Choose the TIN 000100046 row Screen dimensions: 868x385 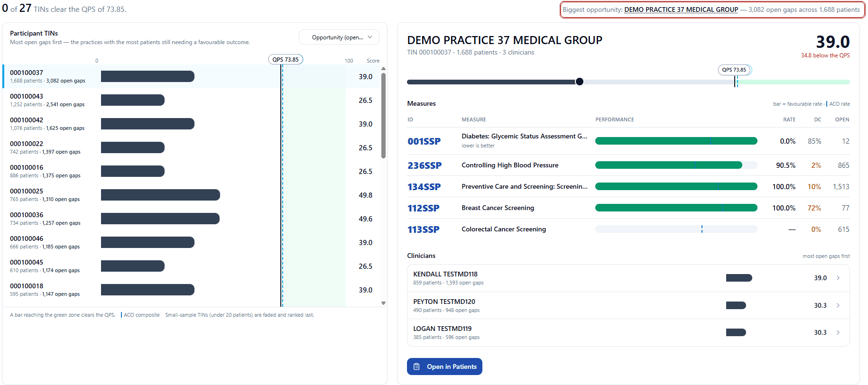pyautogui.click(x=191, y=242)
